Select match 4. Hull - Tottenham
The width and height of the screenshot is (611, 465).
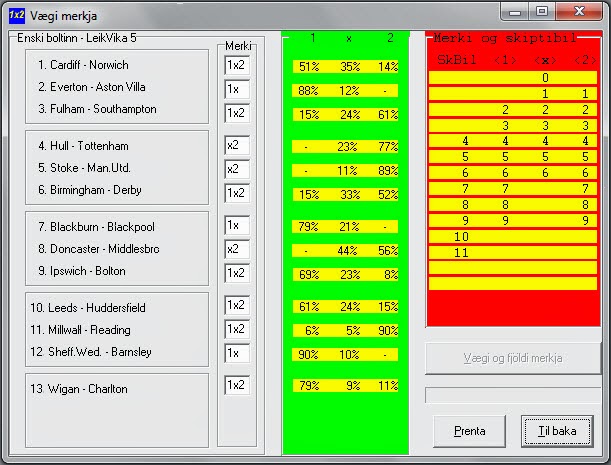coord(83,146)
